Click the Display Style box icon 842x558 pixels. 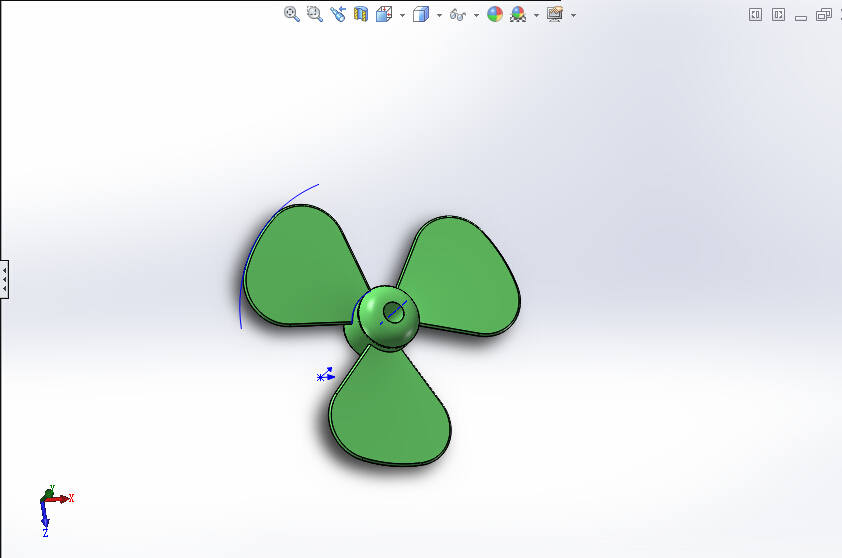point(420,14)
